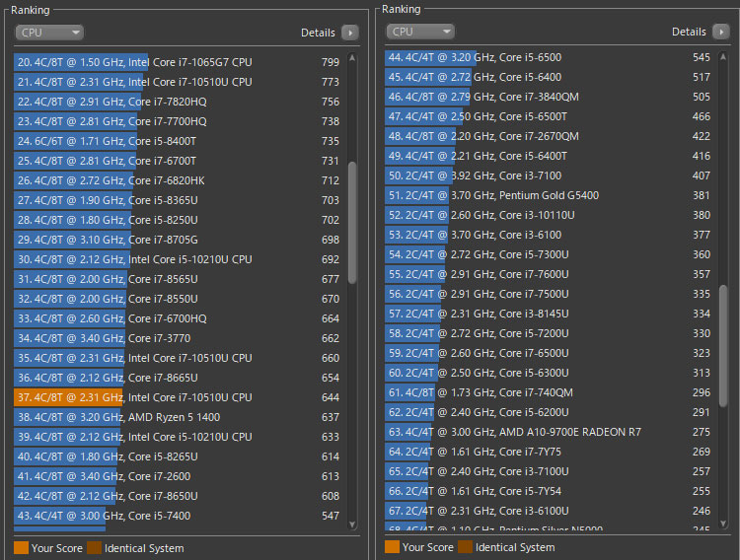Select rank 64 Core i7-7Y75 row
Screen dimensions: 740x560
tap(550, 452)
